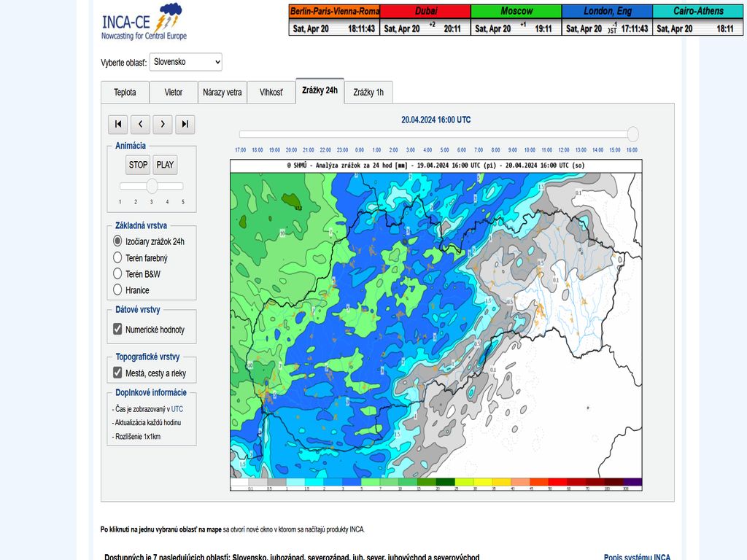Toggle Mestá, cesty a rieky checkbox
Image resolution: width=747 pixels, height=560 pixels.
[x=117, y=373]
